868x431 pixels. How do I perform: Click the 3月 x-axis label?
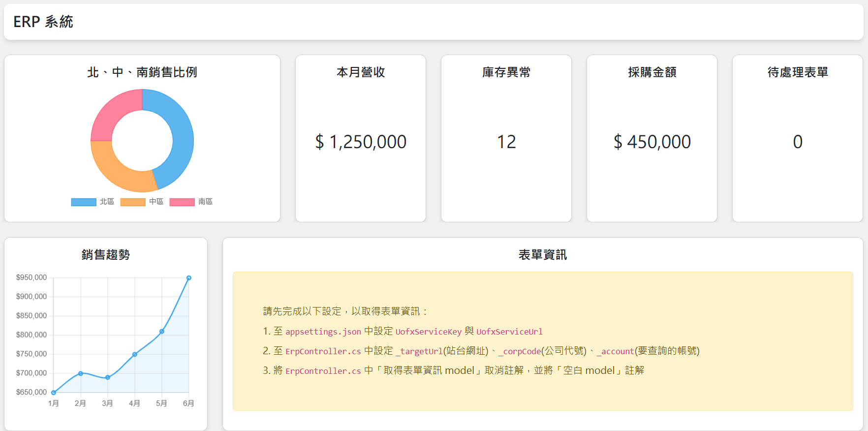coord(107,403)
